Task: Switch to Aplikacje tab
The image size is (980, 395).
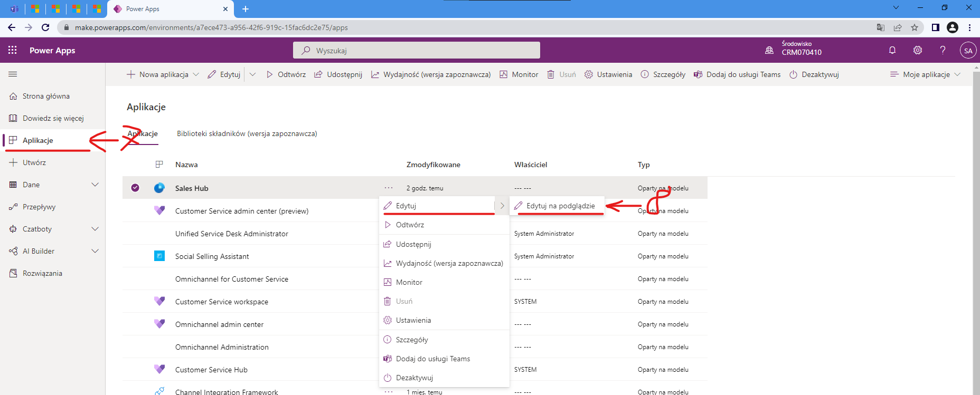Action: tap(143, 133)
